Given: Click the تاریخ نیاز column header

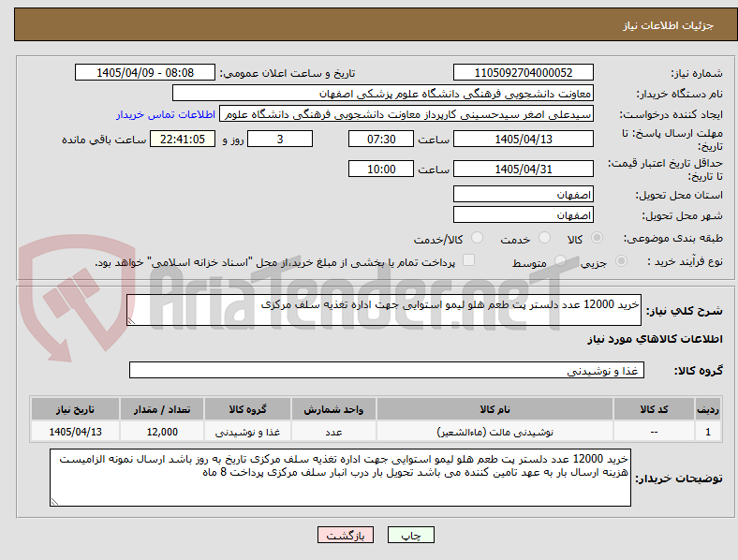Looking at the screenshot, I should coord(75,409).
